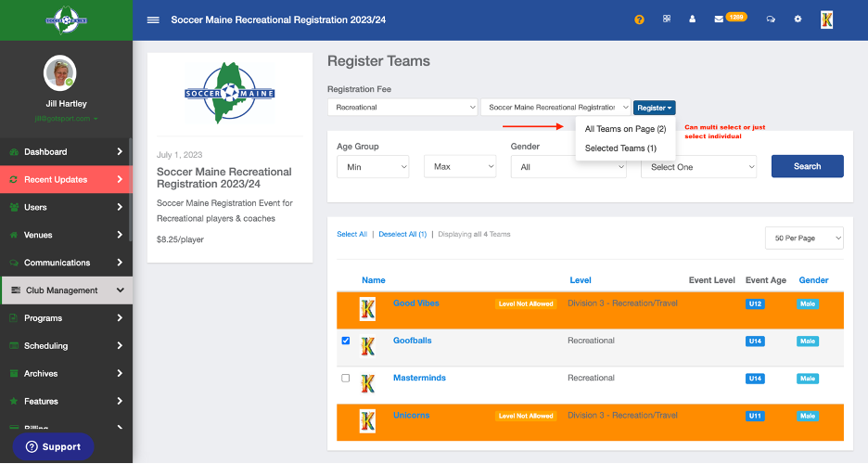The width and height of the screenshot is (868, 464).
Task: Click the orange help question mark icon
Action: coord(639,19)
